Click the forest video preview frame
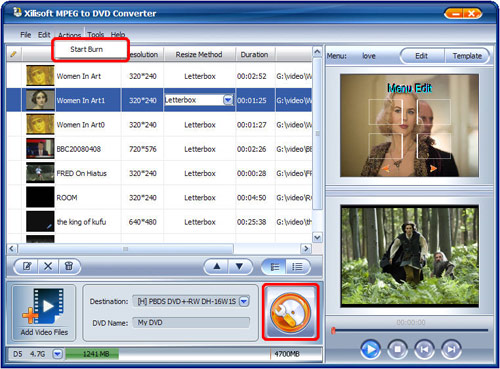500x369 pixels. click(x=410, y=256)
